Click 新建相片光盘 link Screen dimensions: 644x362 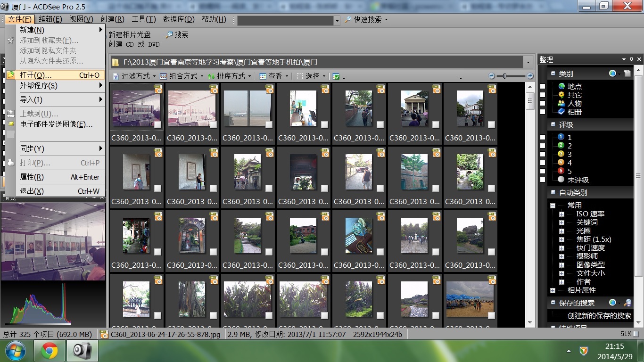(130, 35)
